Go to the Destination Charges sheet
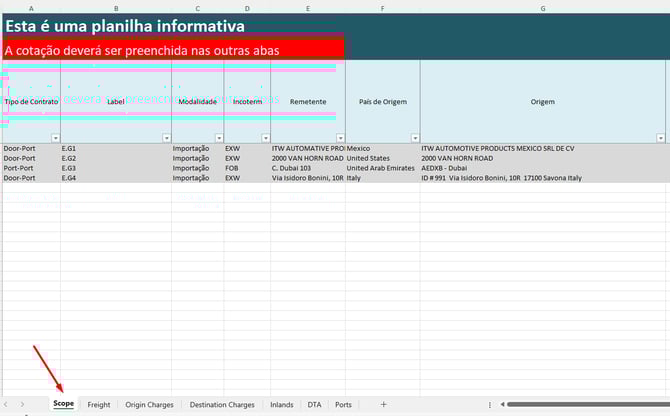670x416 pixels. (x=222, y=405)
